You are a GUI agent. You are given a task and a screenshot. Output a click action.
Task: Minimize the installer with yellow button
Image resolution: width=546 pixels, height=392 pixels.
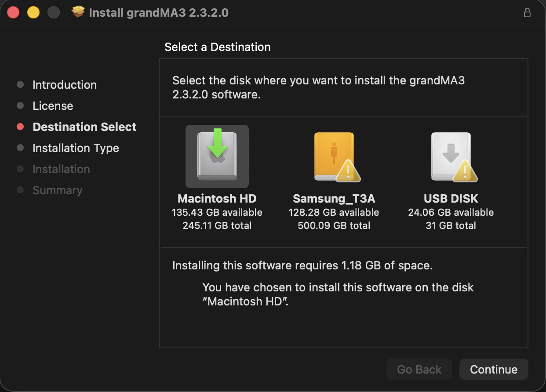pos(33,12)
